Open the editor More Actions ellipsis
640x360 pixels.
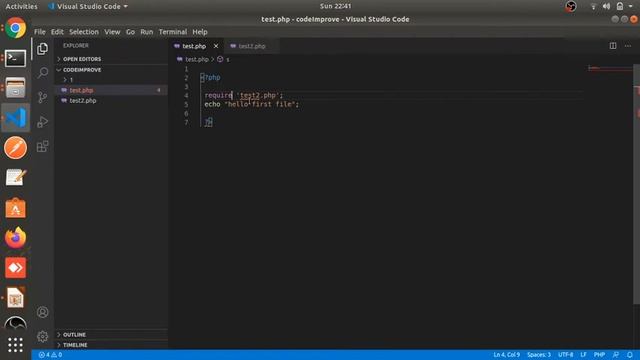(628, 46)
